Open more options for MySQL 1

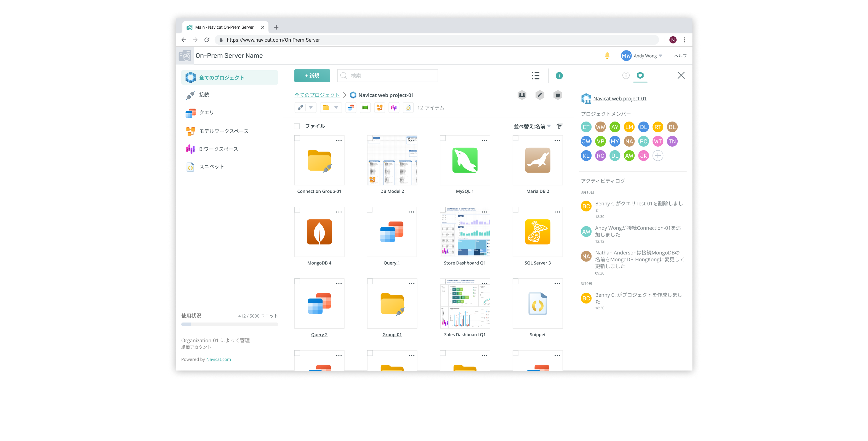pyautogui.click(x=484, y=140)
